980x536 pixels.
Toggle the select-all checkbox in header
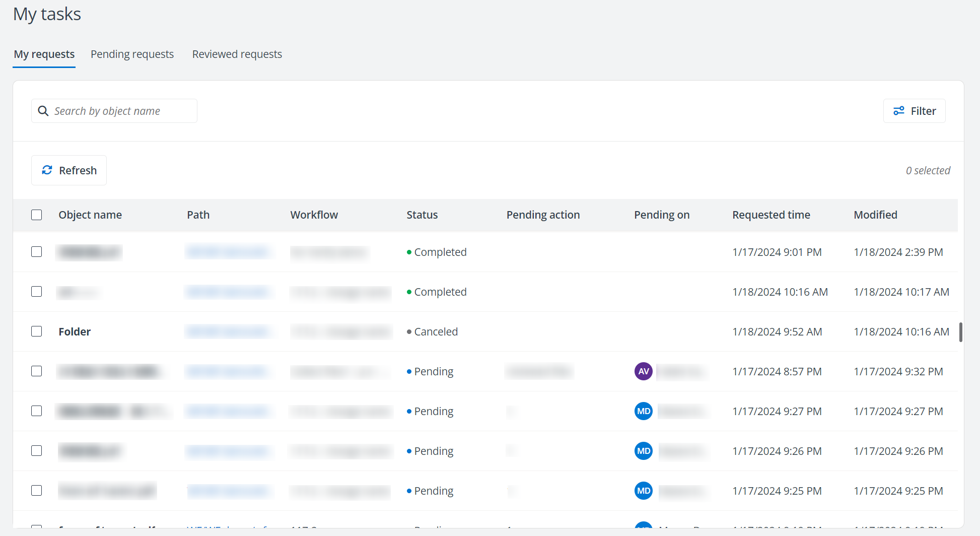37,215
